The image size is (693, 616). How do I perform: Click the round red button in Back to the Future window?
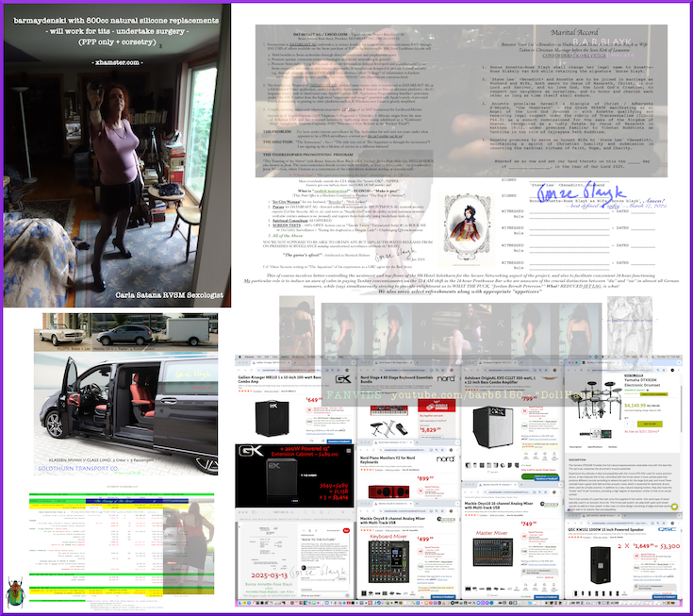[346, 530]
